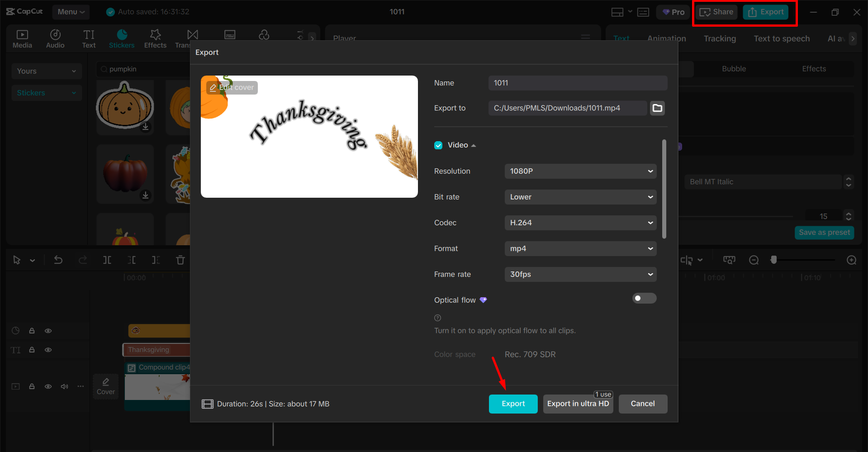868x452 pixels.
Task: Click the undo icon above the timeline
Action: pyautogui.click(x=58, y=260)
